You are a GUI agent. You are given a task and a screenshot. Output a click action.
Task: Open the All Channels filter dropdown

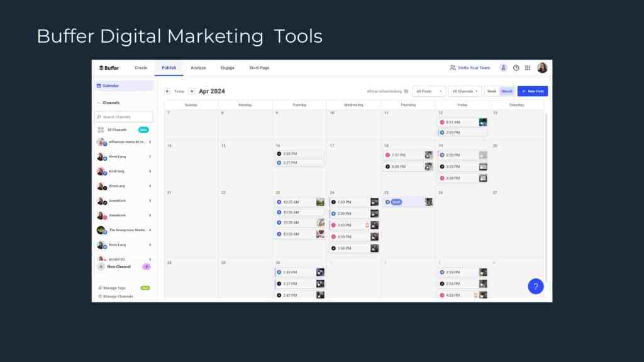465,91
